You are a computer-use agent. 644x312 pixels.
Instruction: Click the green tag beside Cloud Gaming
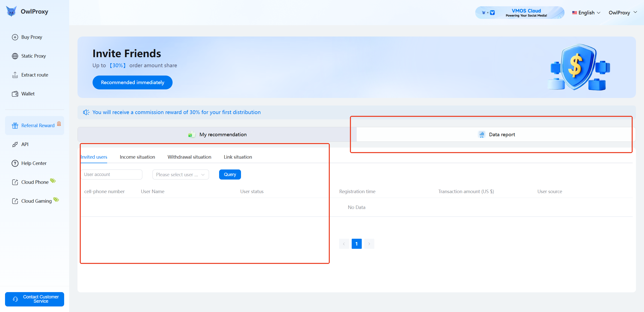point(56,199)
